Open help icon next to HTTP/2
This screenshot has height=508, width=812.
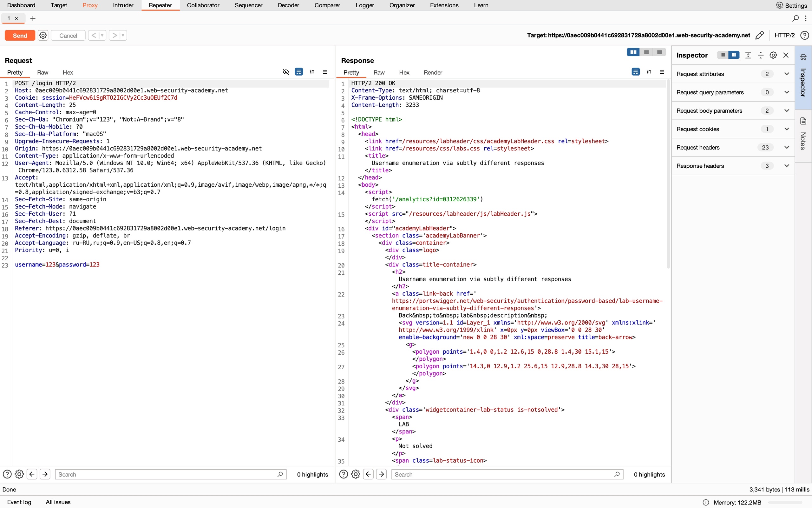805,35
